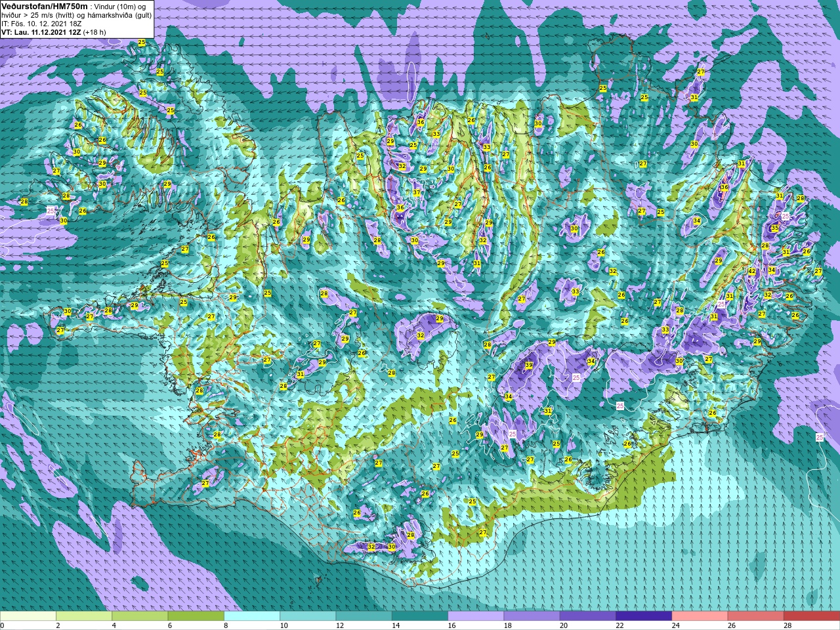Select the olive green 6–8 scale segment
The height and width of the screenshot is (630, 840).
coord(196,617)
